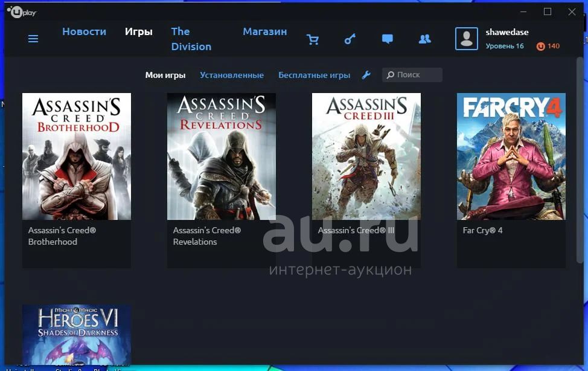Image resolution: width=588 pixels, height=371 pixels.
Task: Click the Uplay logo
Action: pyautogui.click(x=22, y=12)
